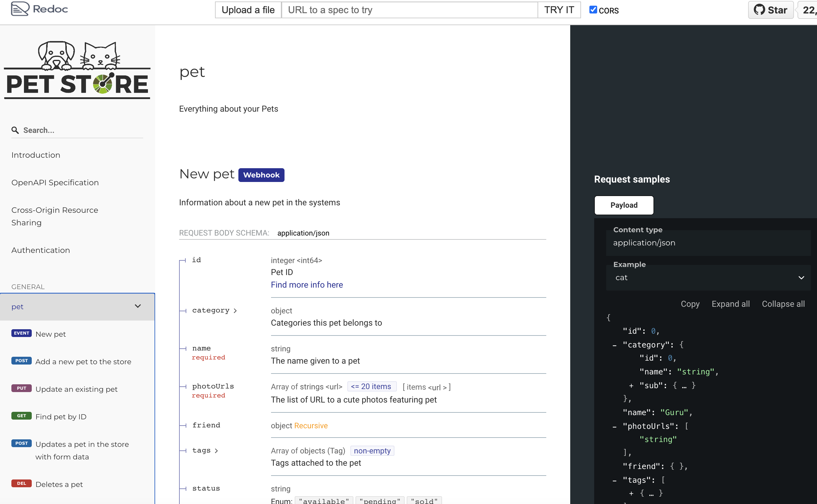Click the TRY IT button

coord(559,10)
